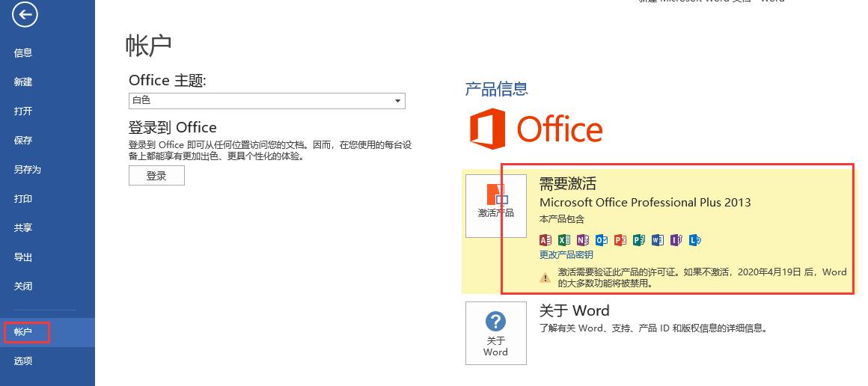The height and width of the screenshot is (386, 868).
Task: Click the 帐户 page title
Action: (148, 46)
